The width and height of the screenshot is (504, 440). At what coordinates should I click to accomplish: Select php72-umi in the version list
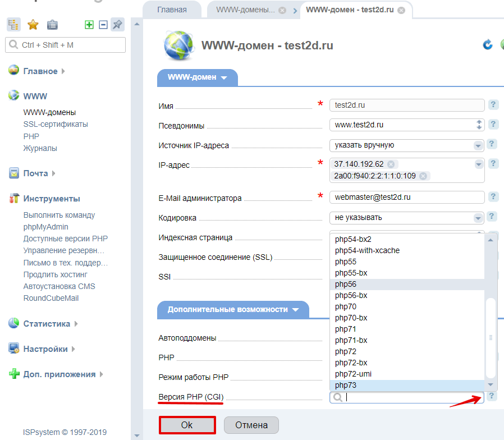coord(407,374)
